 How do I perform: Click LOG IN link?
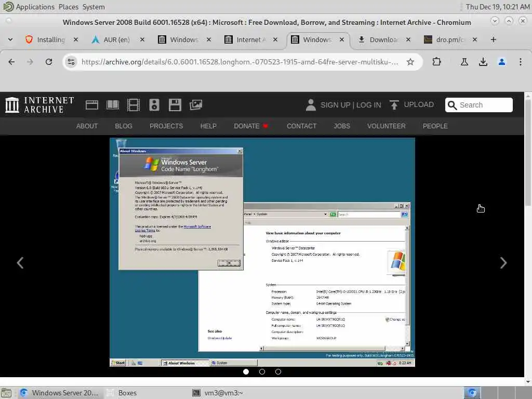tap(368, 105)
